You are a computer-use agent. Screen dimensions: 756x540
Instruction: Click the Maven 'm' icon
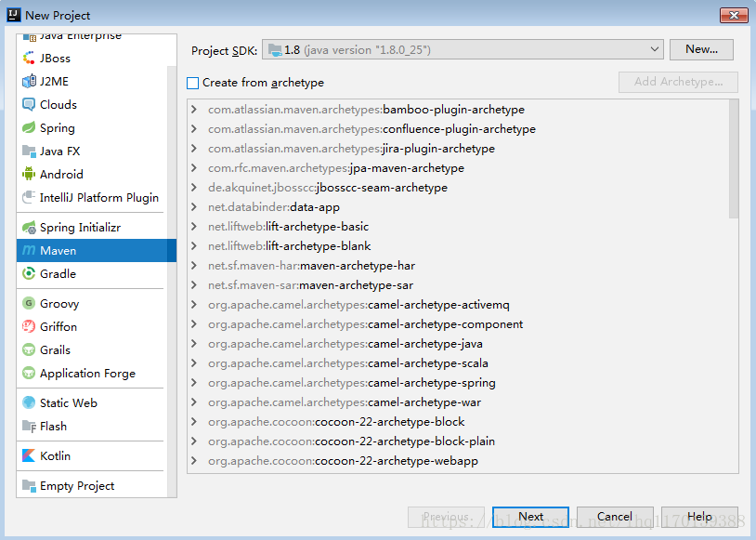click(29, 250)
